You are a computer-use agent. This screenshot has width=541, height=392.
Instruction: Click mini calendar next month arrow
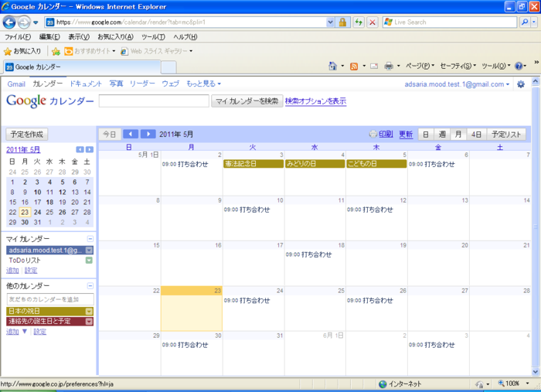pyautogui.click(x=90, y=149)
